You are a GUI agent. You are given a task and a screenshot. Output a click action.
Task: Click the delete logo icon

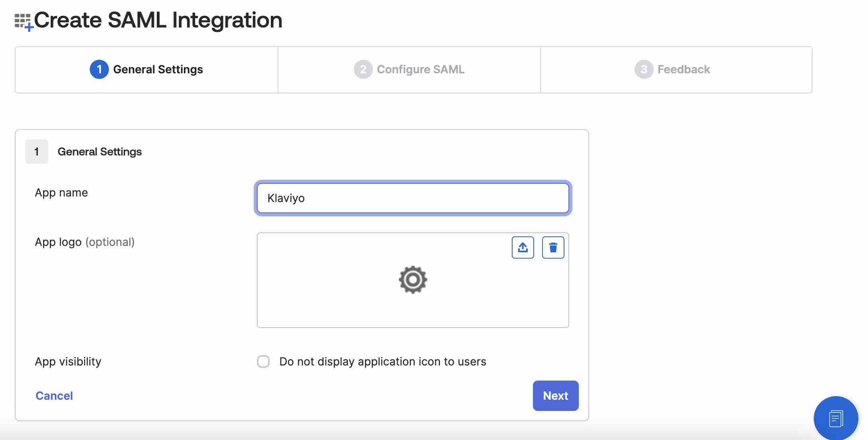coord(553,247)
